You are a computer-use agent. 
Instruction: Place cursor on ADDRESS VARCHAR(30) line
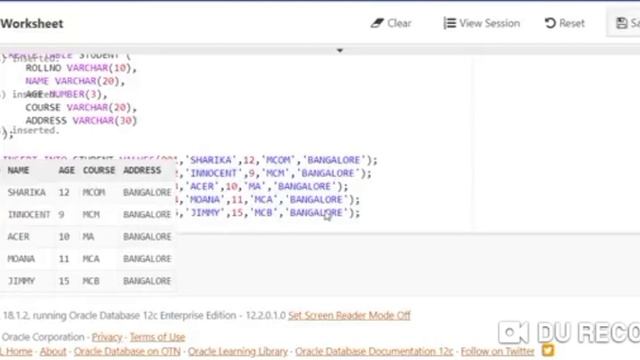81,120
